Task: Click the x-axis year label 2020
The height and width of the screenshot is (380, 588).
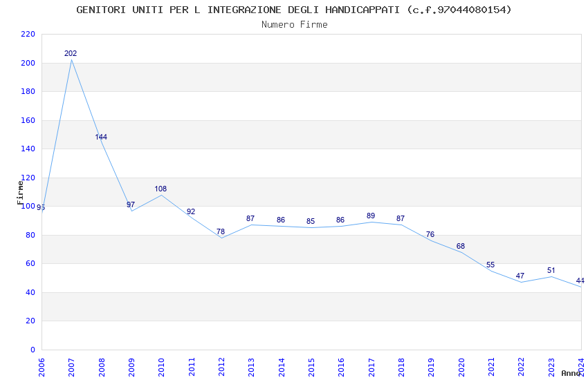Action: point(461,368)
